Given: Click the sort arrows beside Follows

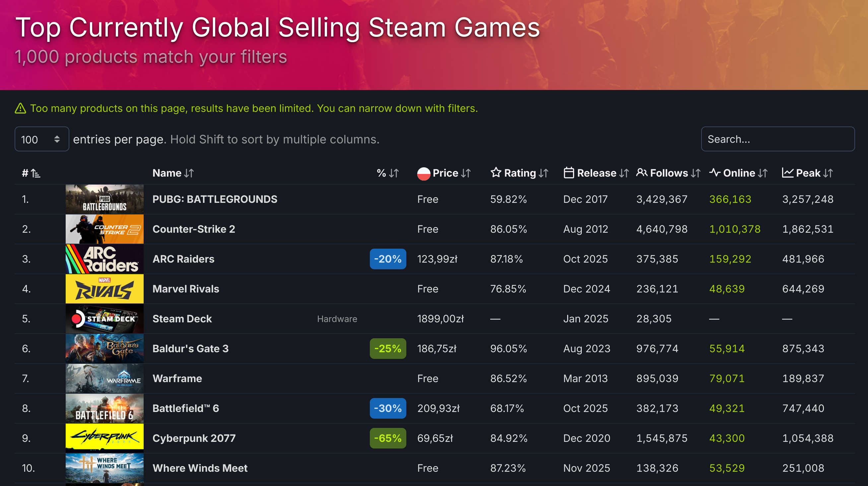Looking at the screenshot, I should 695,173.
